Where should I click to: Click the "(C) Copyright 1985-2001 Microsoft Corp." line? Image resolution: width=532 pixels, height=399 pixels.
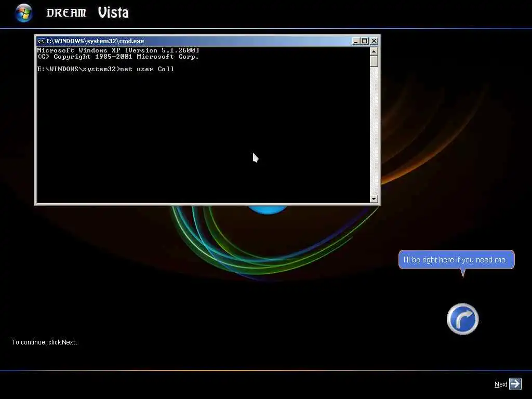[x=118, y=57]
